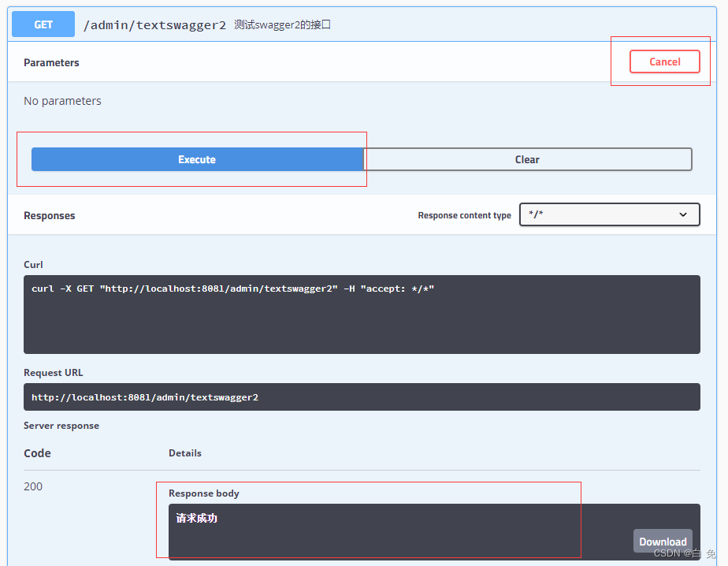Click the dropdown chevron next to */*
This screenshot has height=566, width=728.
[682, 214]
